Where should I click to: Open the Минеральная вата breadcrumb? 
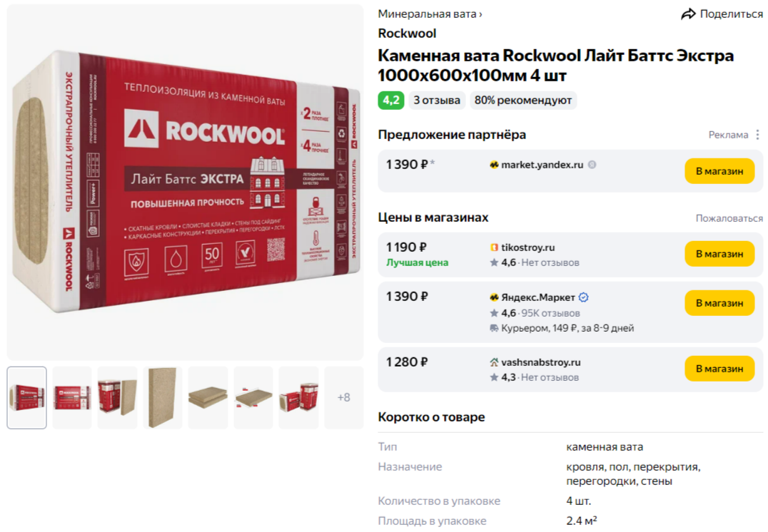pos(430,14)
